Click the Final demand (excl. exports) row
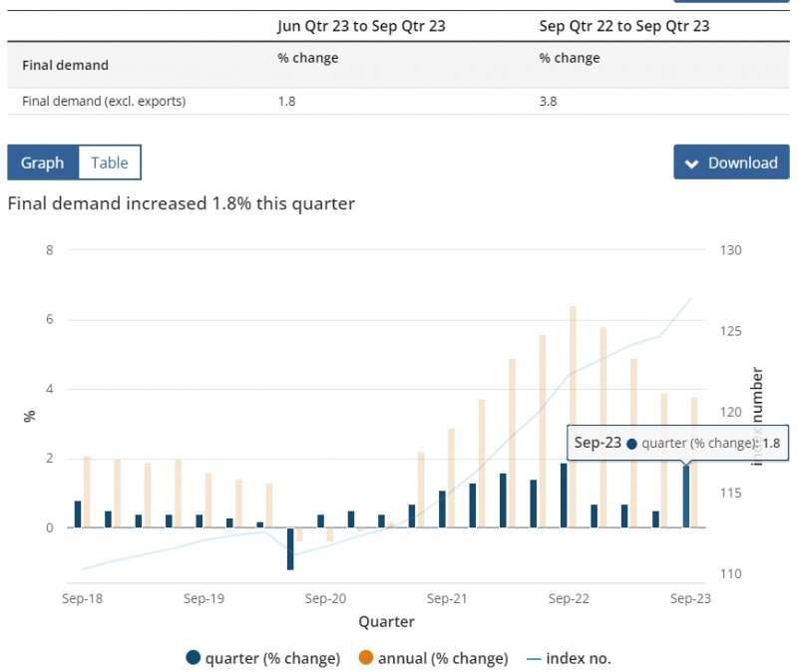The image size is (798, 672). (105, 101)
